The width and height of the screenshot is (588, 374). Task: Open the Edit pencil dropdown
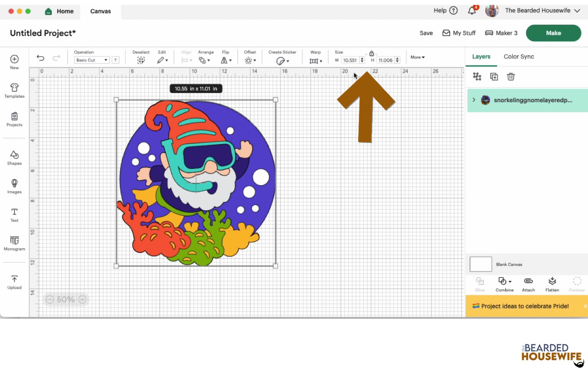click(162, 60)
